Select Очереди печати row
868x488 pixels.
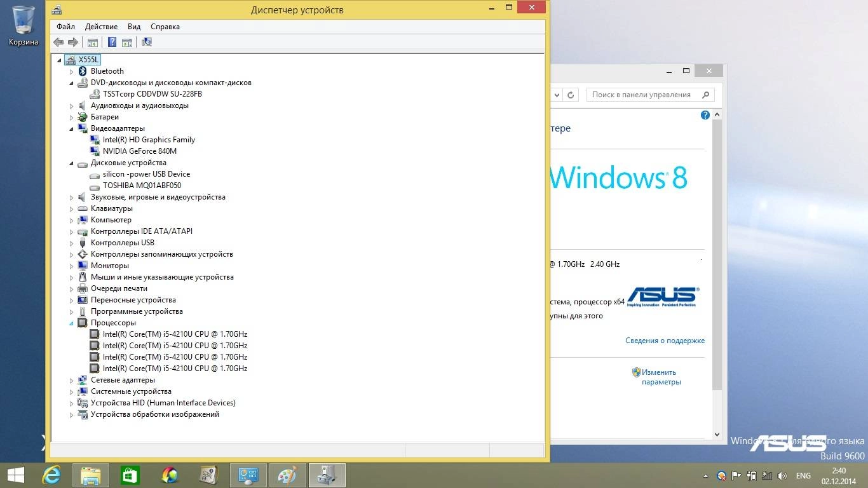(x=119, y=288)
